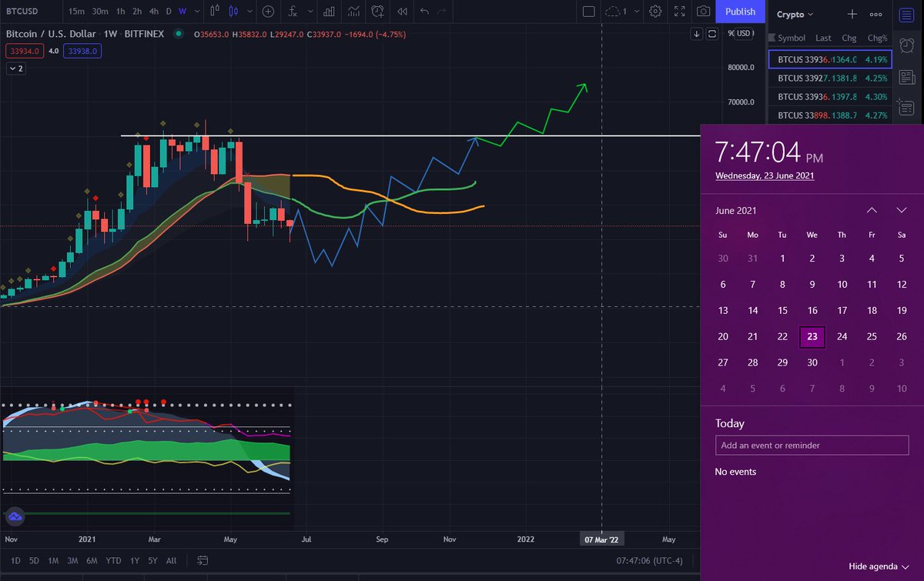Toggle the chart auto-fit loop button
Screen dimensions: 924x581
click(x=711, y=34)
